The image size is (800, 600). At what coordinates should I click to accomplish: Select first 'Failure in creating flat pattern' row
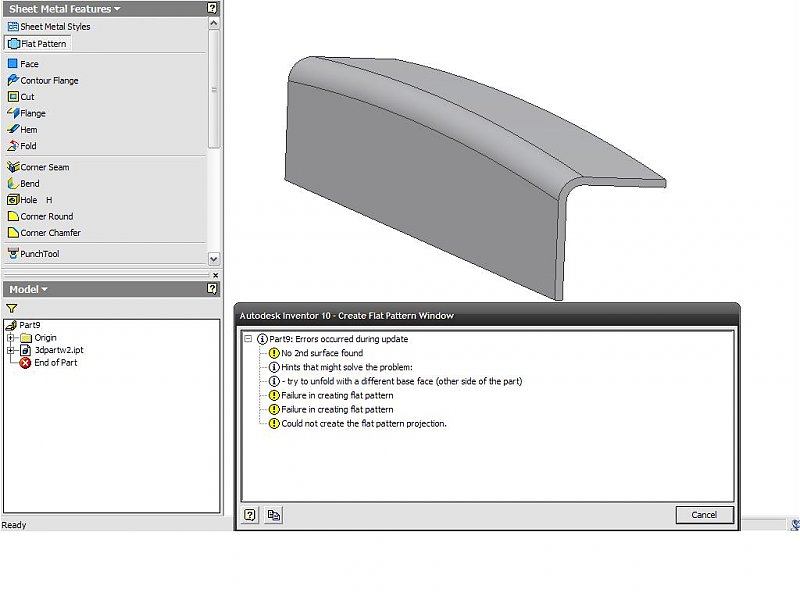(x=331, y=395)
